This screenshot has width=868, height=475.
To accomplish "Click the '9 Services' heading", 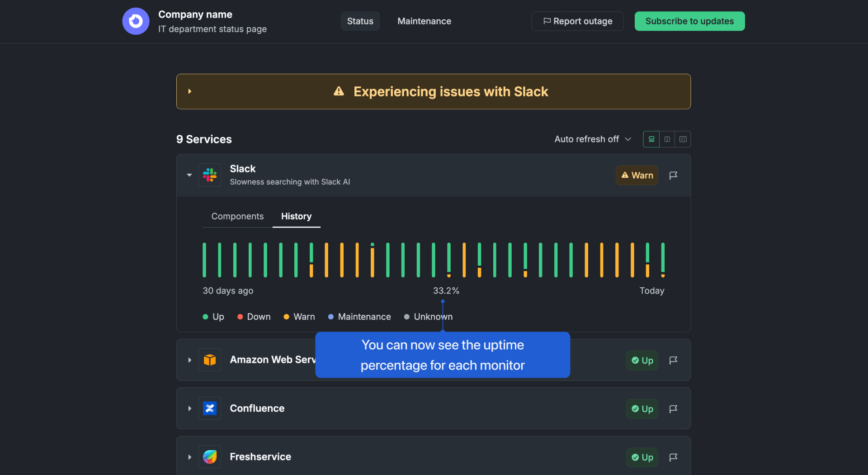I will 204,139.
